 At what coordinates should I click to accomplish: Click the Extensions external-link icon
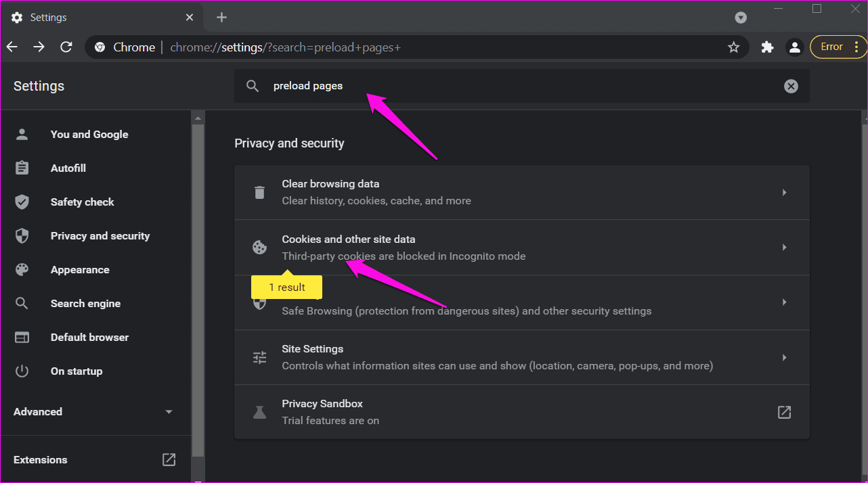[x=169, y=459]
